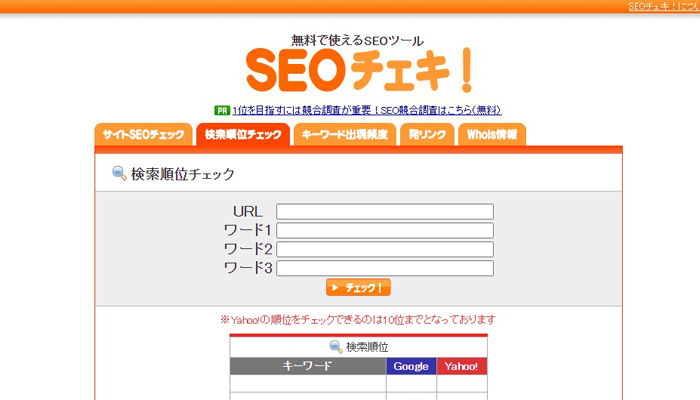Focus the URL input field
The width and height of the screenshot is (700, 400).
tap(385, 212)
